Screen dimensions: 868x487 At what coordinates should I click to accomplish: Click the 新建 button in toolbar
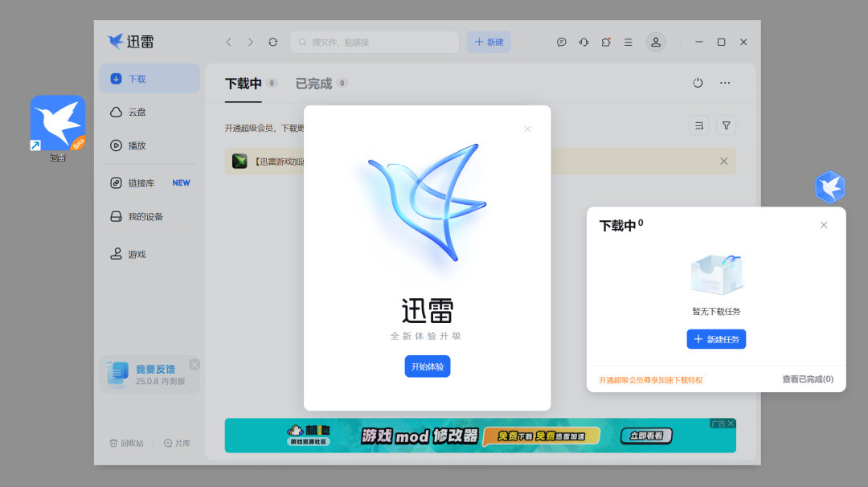pos(489,42)
